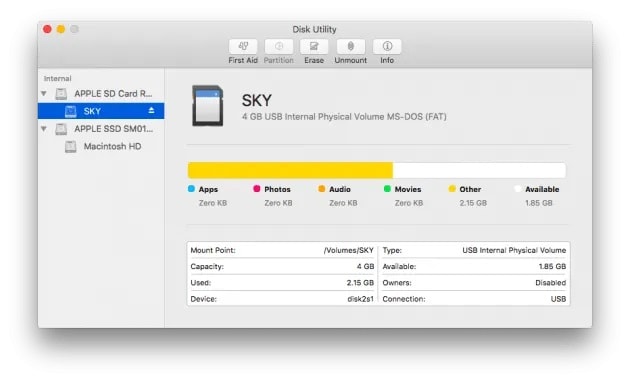This screenshot has height=382, width=630.
Task: Open the Info toolbar button
Action: [x=387, y=47]
